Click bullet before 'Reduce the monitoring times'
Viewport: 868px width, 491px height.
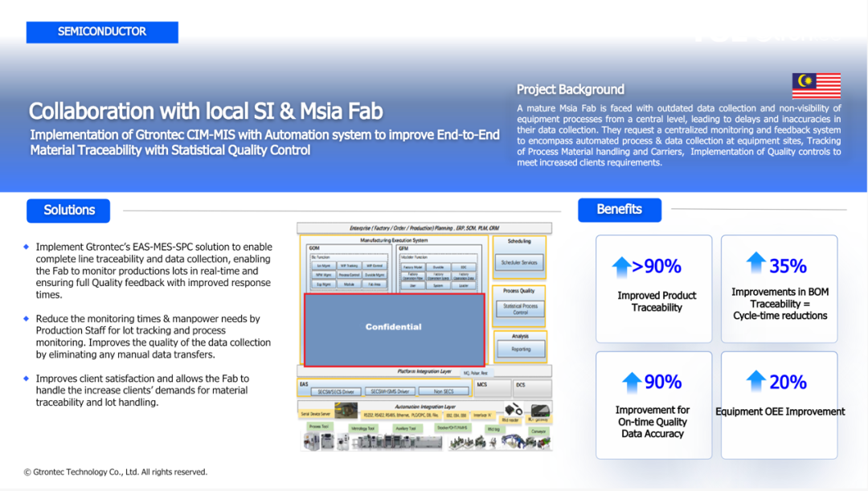26,319
